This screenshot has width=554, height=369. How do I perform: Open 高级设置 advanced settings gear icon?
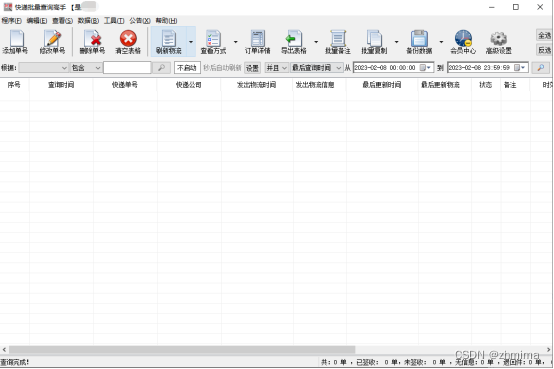point(499,39)
